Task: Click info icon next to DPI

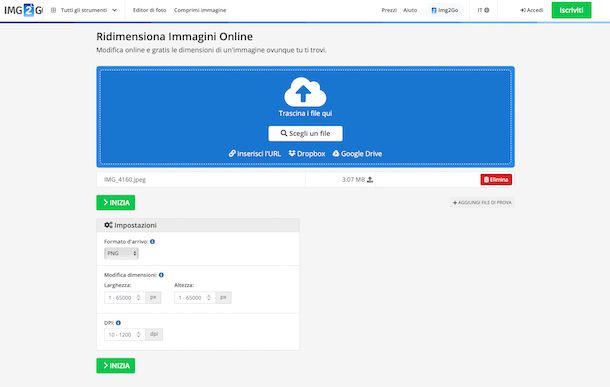Action: 118,323
